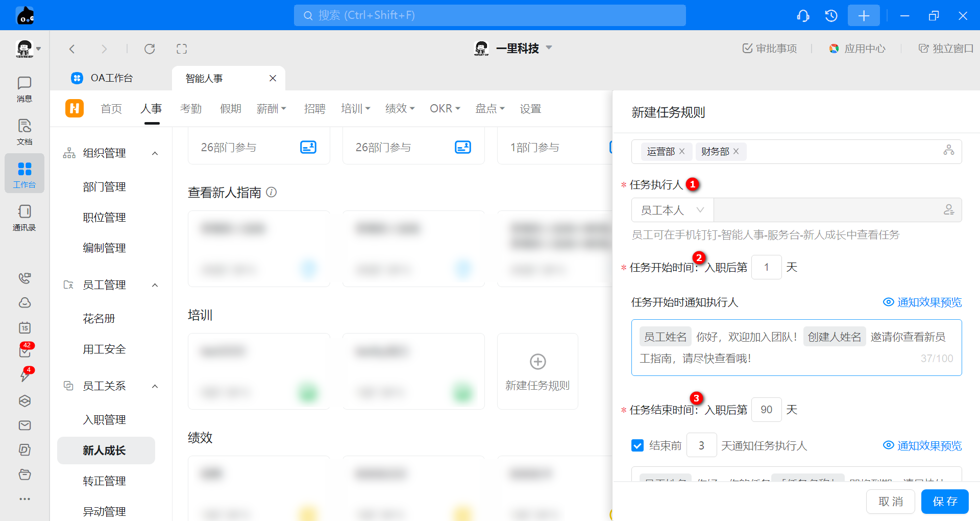Open the Contacts (通讯录) sidebar icon

click(x=24, y=218)
